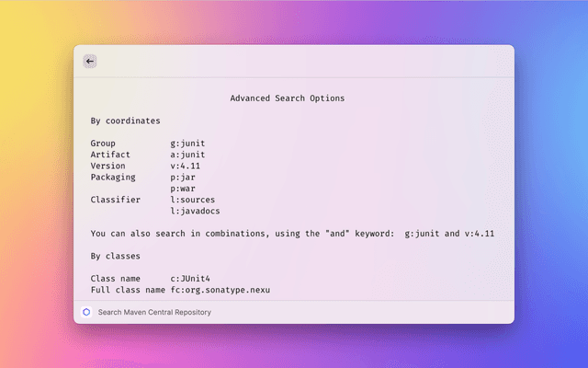Select the Advanced Search Options heading
588x368 pixels.
(288, 98)
